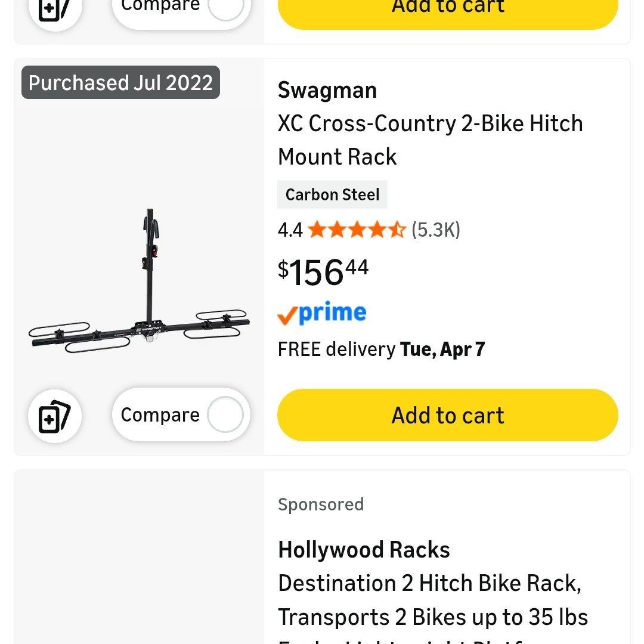The height and width of the screenshot is (644, 644).
Task: Click the XC Cross-Country 2-Bike Hitch Mount Rack description
Action: (431, 140)
